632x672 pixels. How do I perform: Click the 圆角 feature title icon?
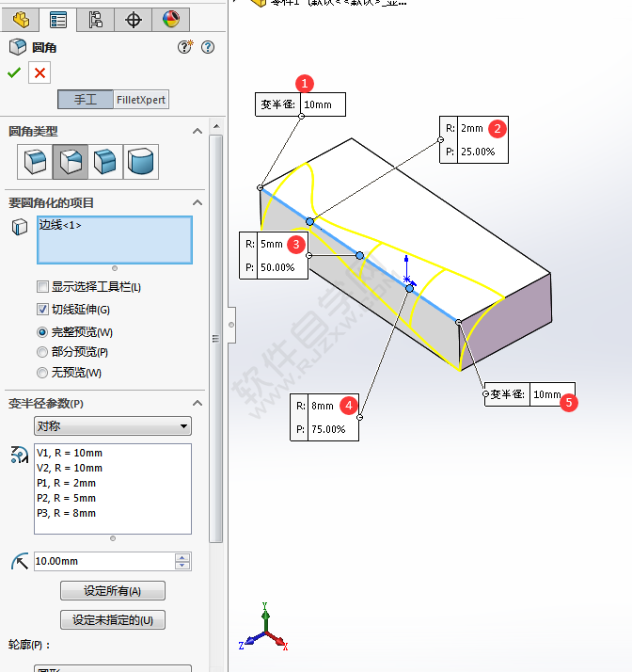18,47
